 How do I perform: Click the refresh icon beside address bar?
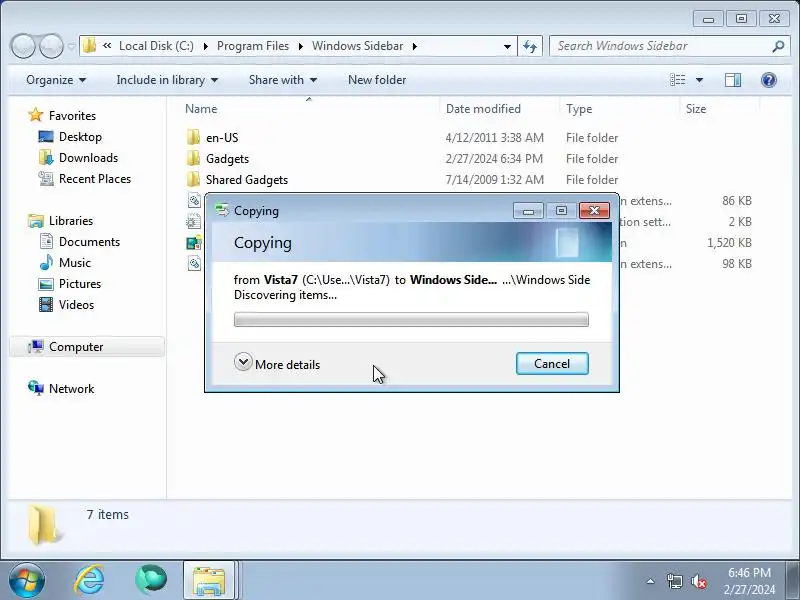click(530, 46)
